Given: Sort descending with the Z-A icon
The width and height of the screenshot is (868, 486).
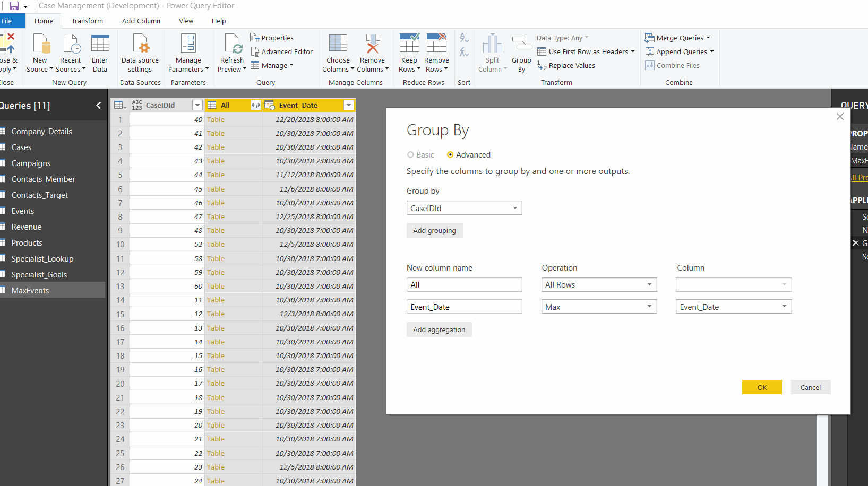Looking at the screenshot, I should pyautogui.click(x=465, y=51).
